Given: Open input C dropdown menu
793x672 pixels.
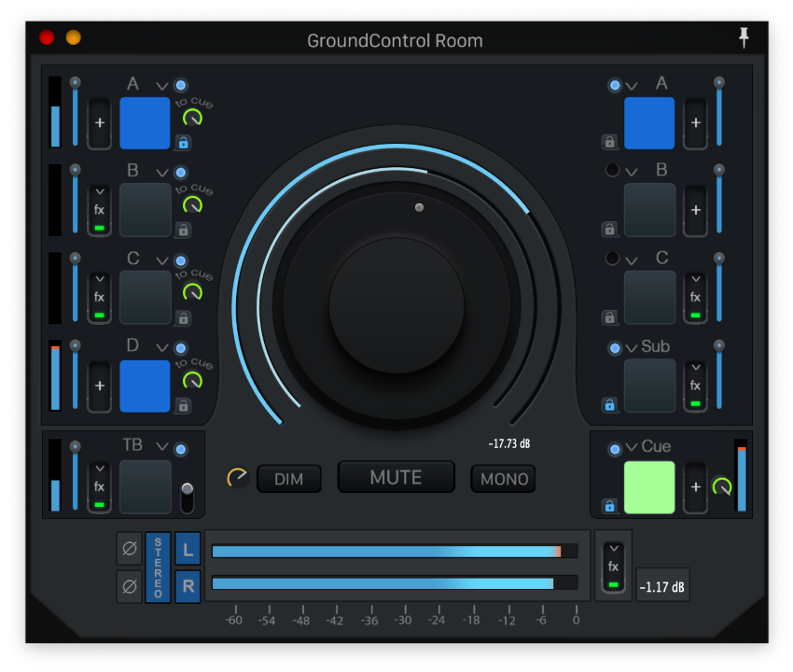Looking at the screenshot, I should coord(161,261).
